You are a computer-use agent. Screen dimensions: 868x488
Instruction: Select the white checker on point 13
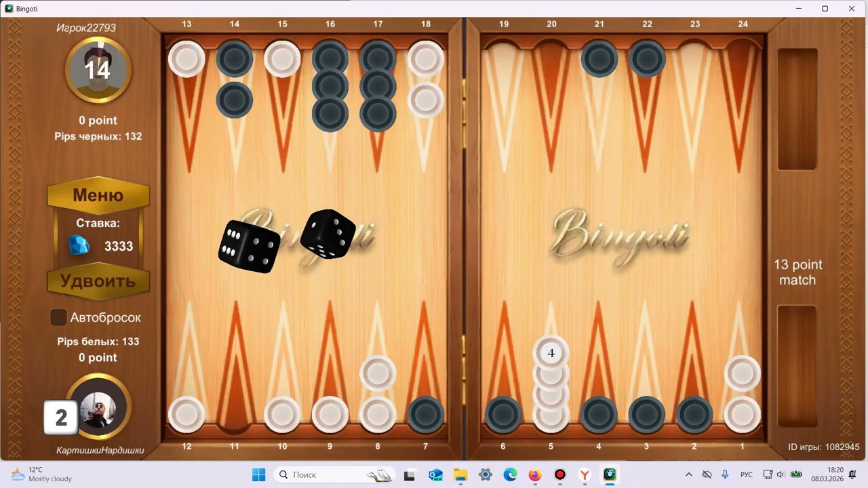tap(186, 59)
